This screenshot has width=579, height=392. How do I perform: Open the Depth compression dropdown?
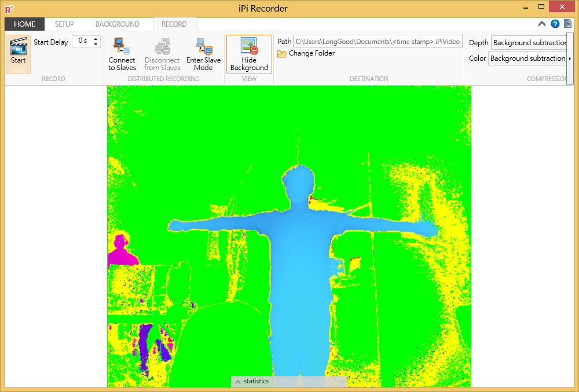[x=529, y=43]
